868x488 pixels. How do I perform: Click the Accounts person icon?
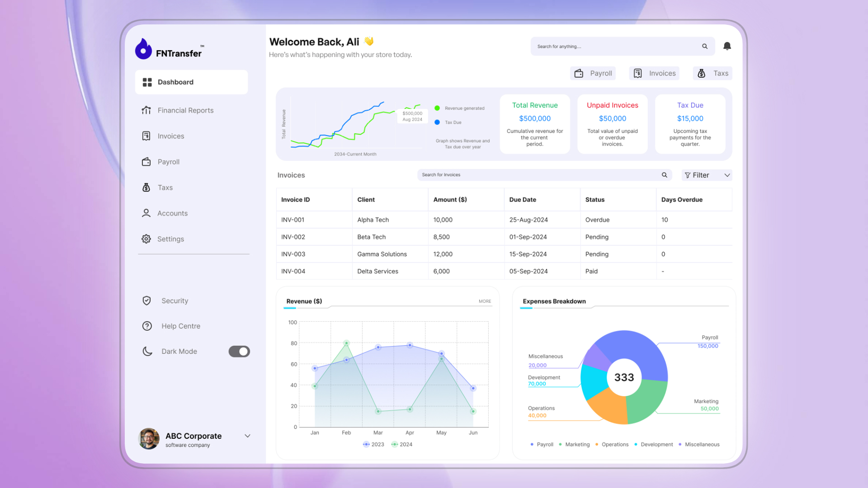point(146,213)
